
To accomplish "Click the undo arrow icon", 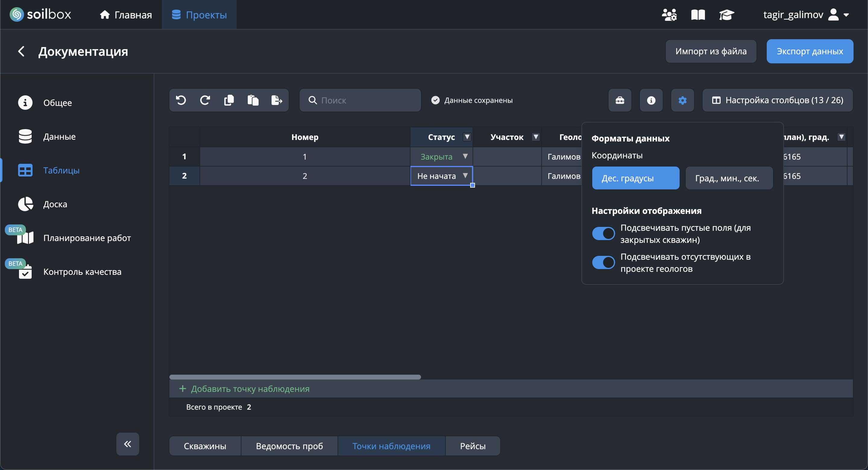I will coord(181,100).
